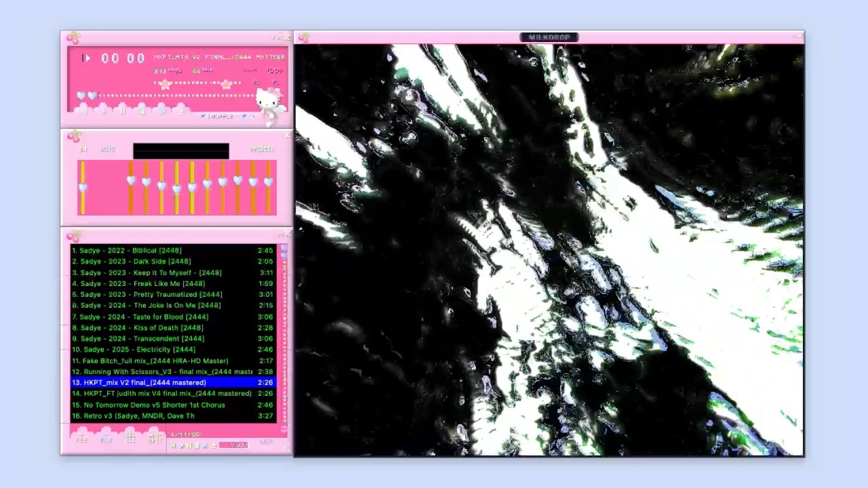
Task: Toggle the equalizer AUTO button
Action: point(108,149)
